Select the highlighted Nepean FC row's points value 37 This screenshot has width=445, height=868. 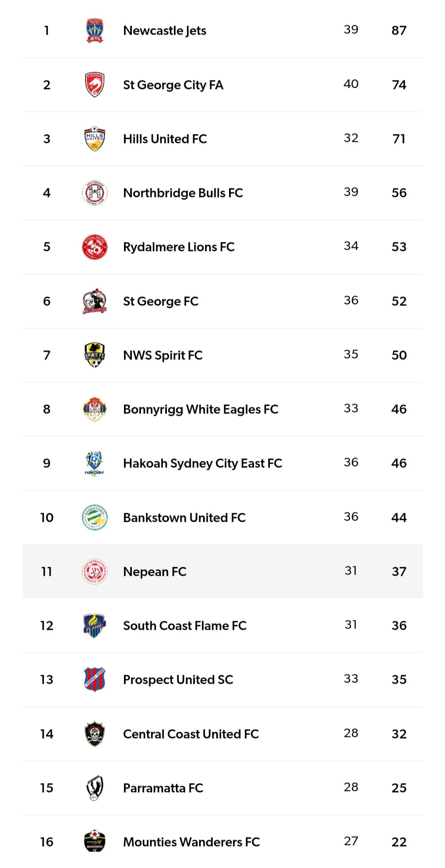[399, 572]
